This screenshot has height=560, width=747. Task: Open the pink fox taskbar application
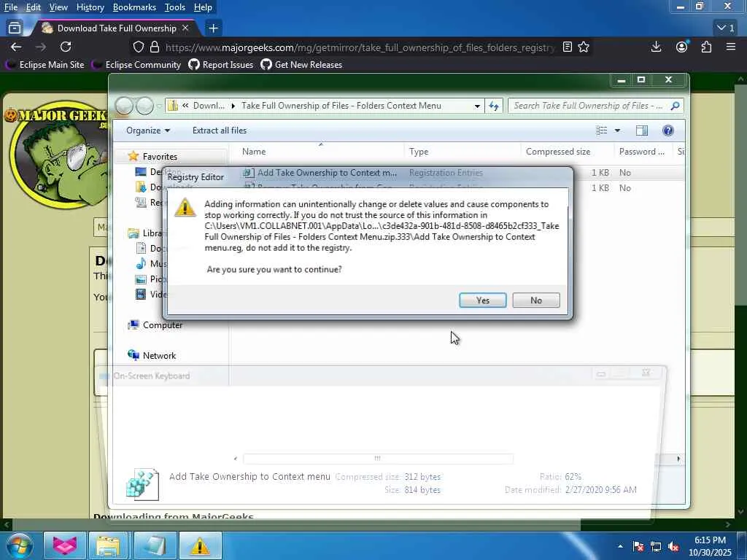pos(65,545)
